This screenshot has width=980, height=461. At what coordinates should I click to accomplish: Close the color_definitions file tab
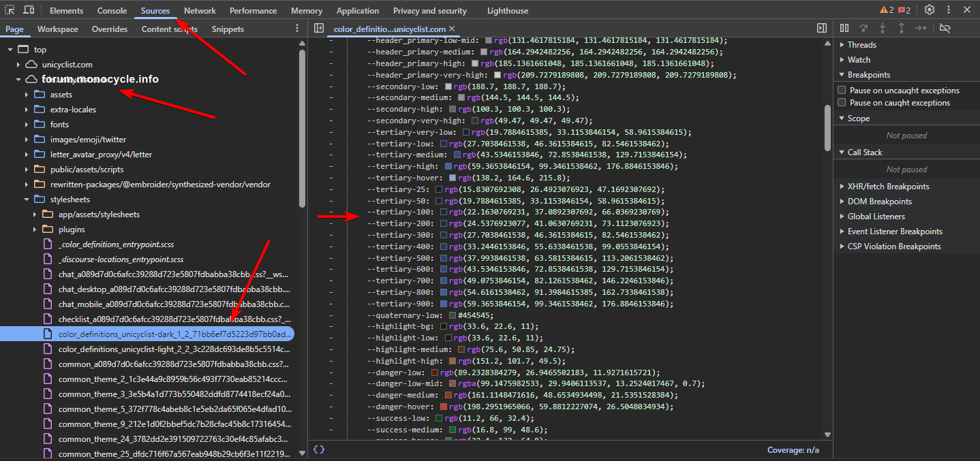(x=452, y=29)
